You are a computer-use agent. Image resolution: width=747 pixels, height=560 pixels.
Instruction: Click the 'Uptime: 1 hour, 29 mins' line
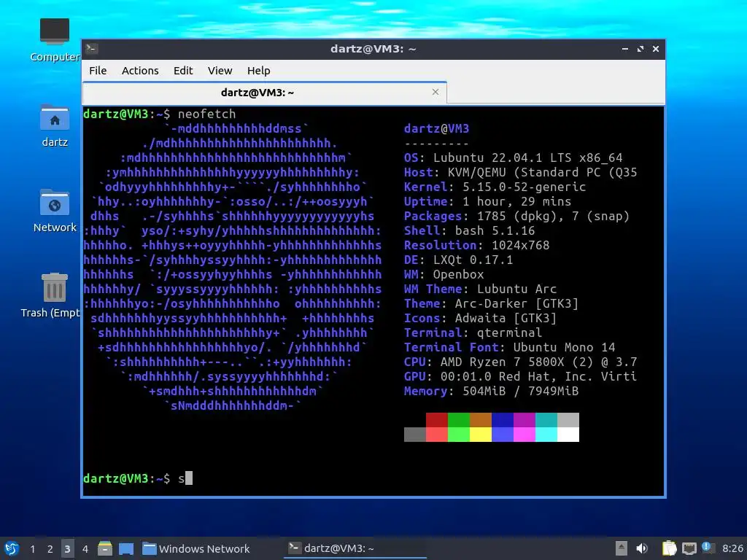coord(487,201)
